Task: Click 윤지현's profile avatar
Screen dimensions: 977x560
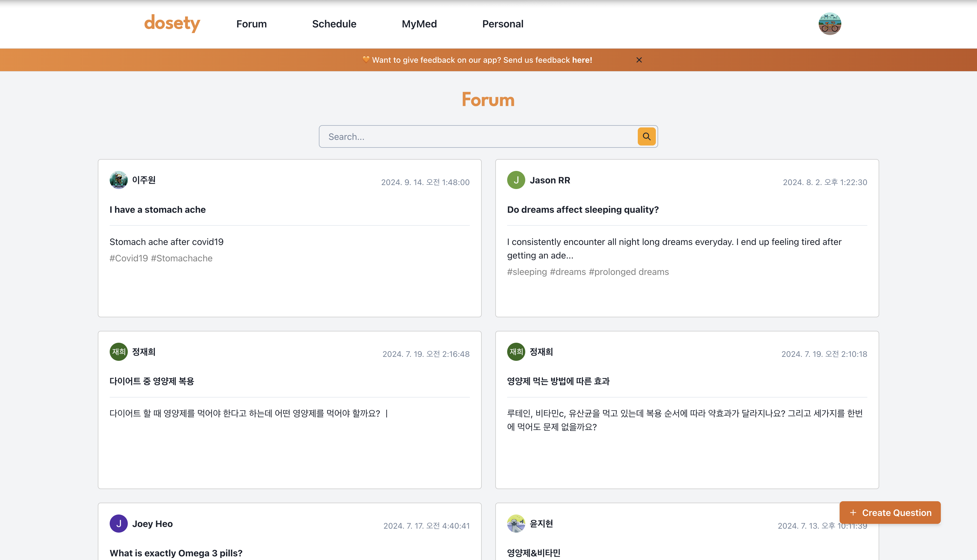Action: pos(516,524)
